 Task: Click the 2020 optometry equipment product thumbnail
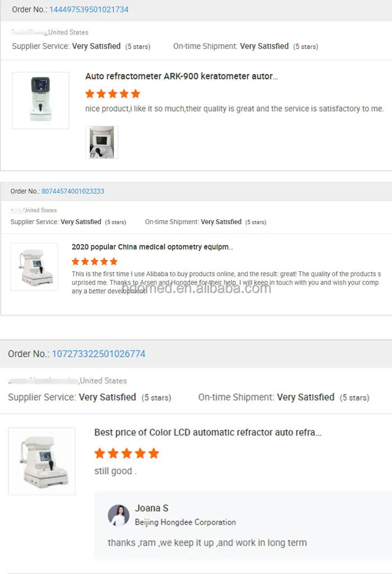34,267
